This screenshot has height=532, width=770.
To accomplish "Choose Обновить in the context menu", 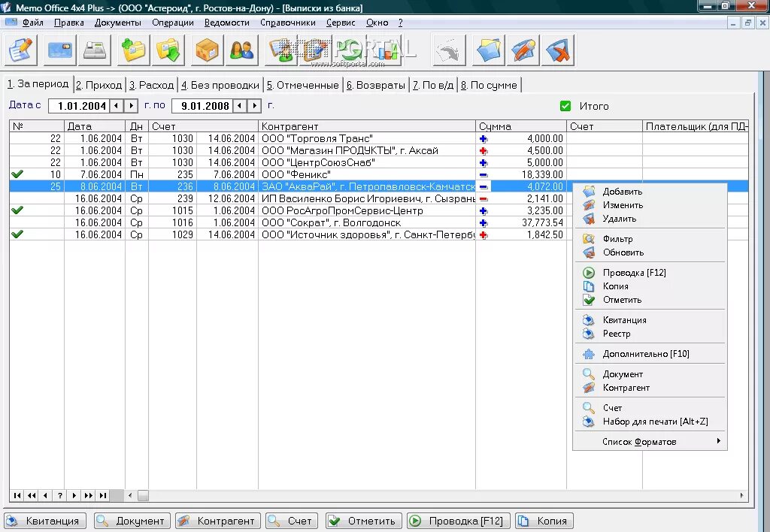I will click(650, 252).
